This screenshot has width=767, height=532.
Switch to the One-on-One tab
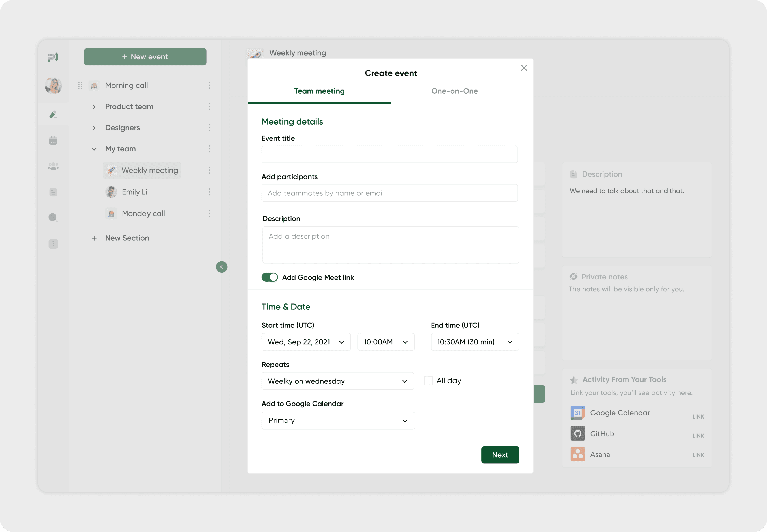pos(454,91)
